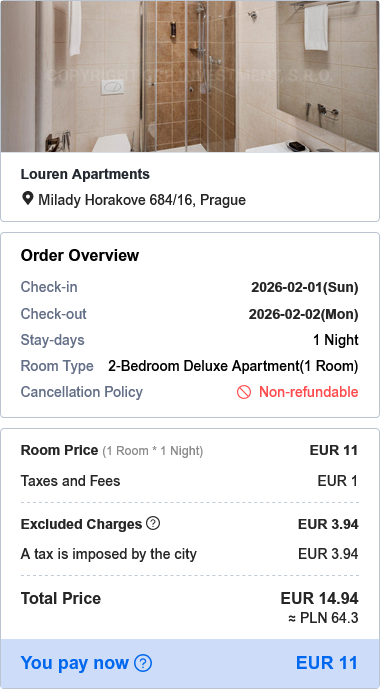Click the Milady Horakove 684/16 address
The image size is (380, 689).
click(x=142, y=200)
